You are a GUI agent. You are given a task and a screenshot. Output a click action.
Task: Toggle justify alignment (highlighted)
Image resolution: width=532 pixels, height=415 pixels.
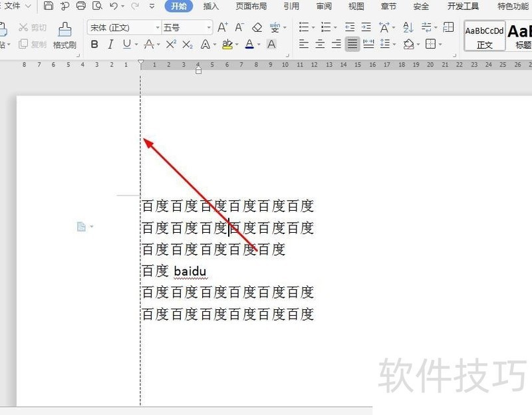[x=352, y=44]
